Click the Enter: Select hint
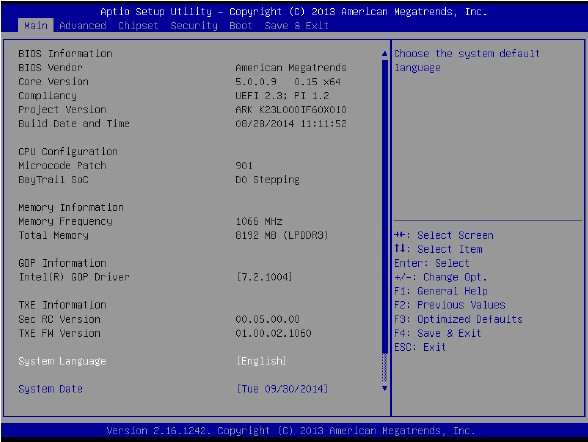The width and height of the screenshot is (588, 442). click(432, 263)
